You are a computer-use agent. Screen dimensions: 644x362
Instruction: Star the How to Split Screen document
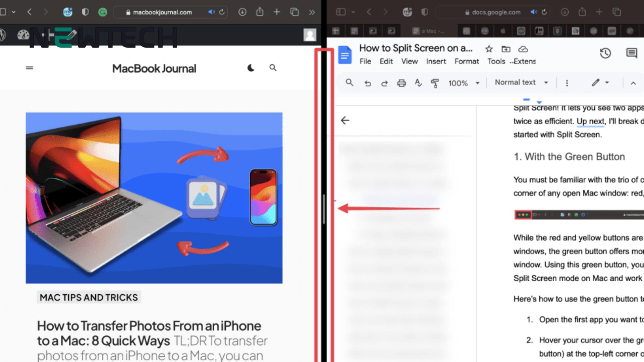tap(489, 49)
